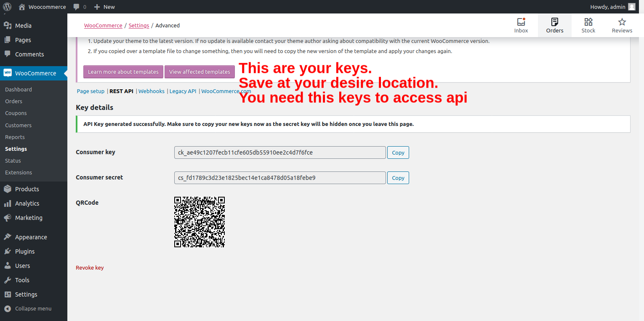
Task: Open the Stock panel icon
Action: 588,22
